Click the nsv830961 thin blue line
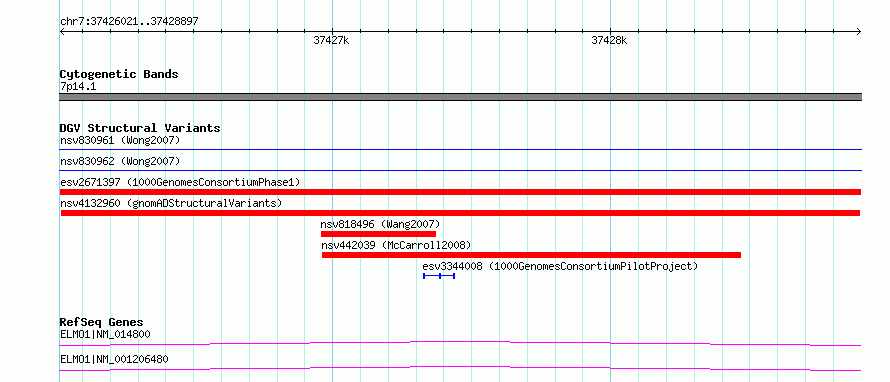 pyautogui.click(x=461, y=150)
